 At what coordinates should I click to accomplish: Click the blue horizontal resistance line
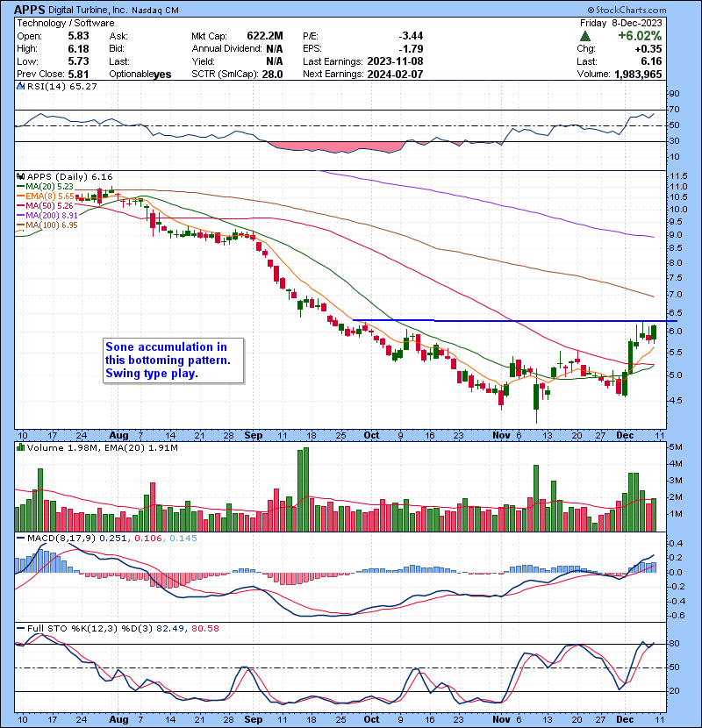[491, 321]
